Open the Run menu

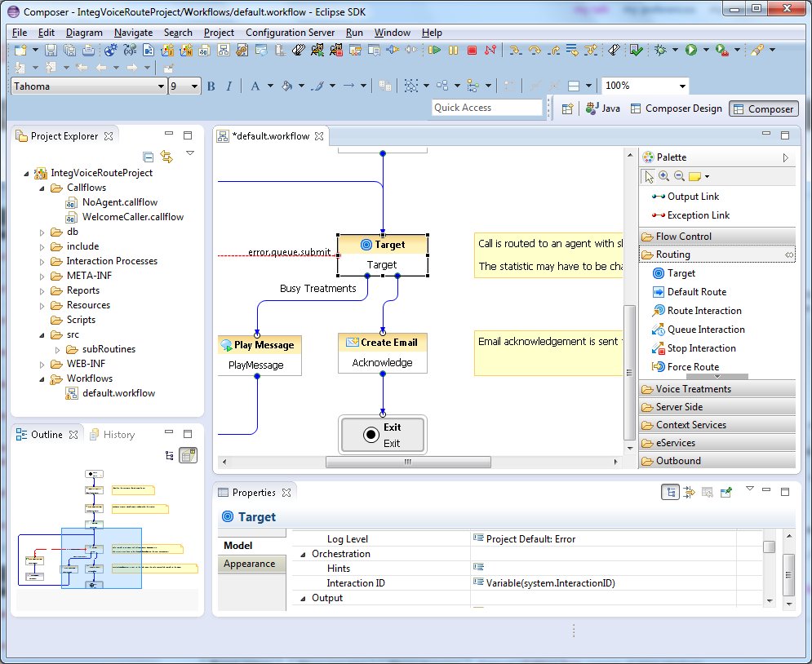click(x=354, y=33)
